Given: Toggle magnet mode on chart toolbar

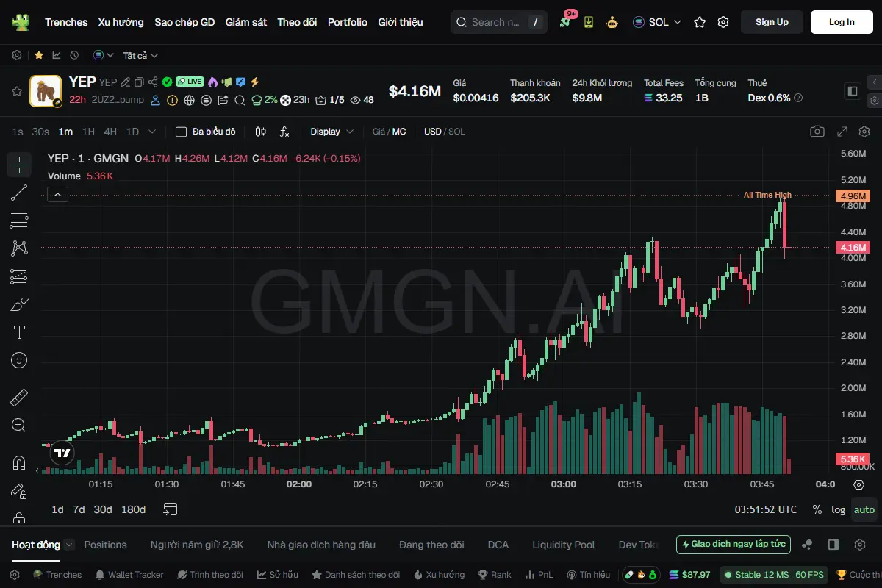Looking at the screenshot, I should point(19,463).
